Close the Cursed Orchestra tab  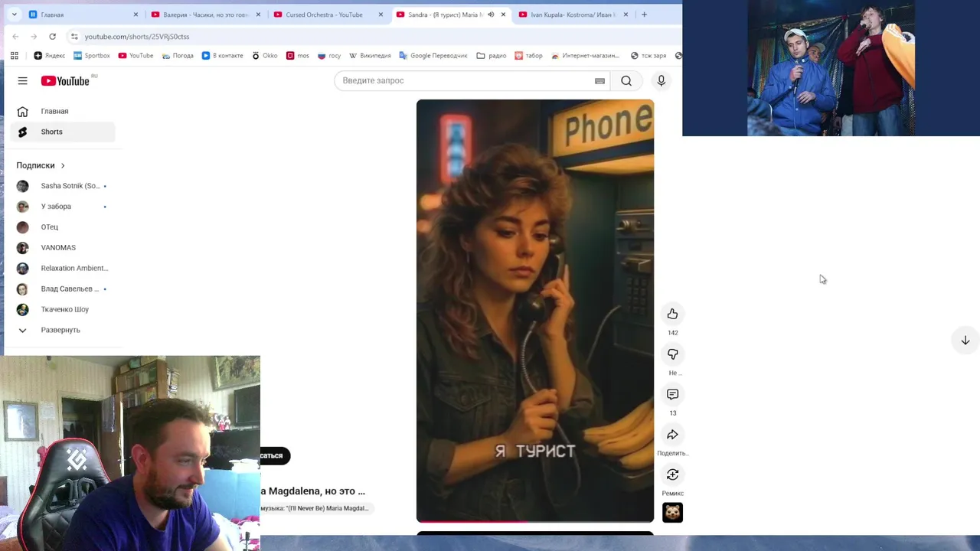pos(381,15)
